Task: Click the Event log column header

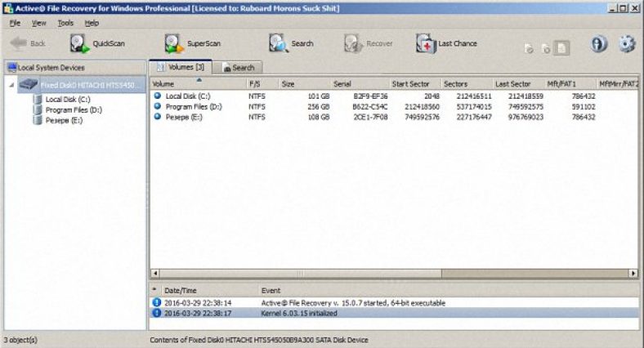Action: click(449, 291)
